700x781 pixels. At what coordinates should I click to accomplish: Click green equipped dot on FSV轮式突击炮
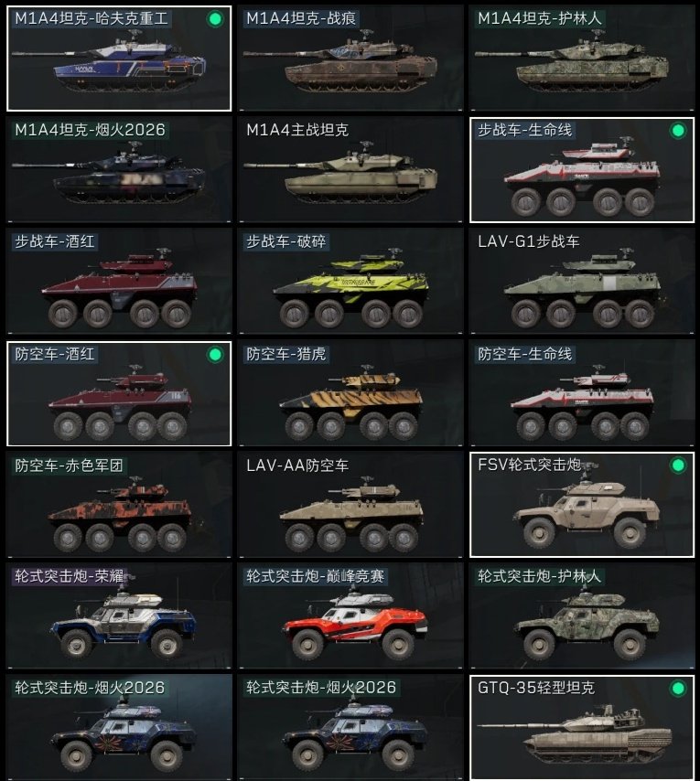pyautogui.click(x=677, y=465)
